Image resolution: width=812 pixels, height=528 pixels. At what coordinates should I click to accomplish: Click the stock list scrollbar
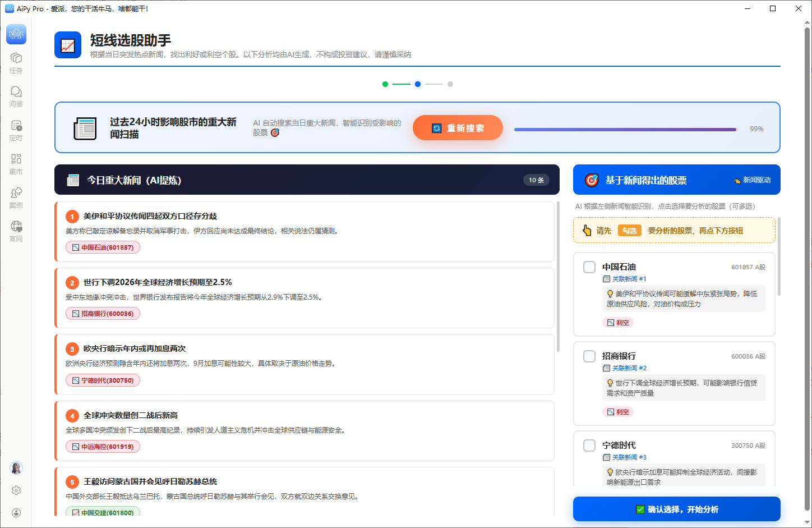pyautogui.click(x=779, y=256)
